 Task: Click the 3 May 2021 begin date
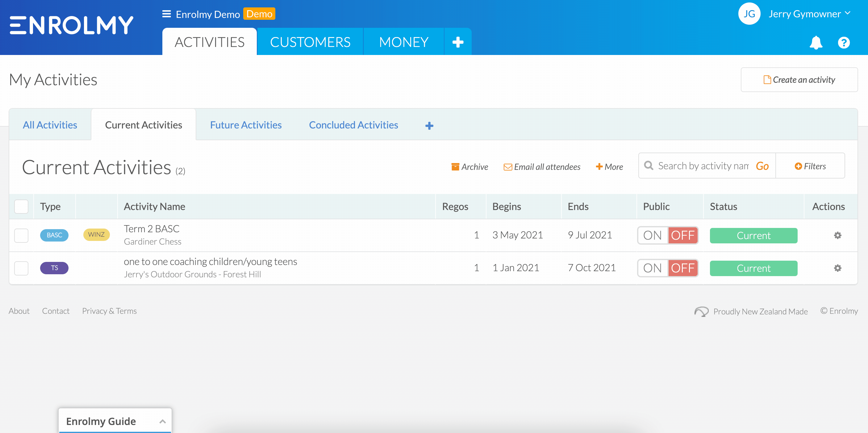pyautogui.click(x=518, y=235)
